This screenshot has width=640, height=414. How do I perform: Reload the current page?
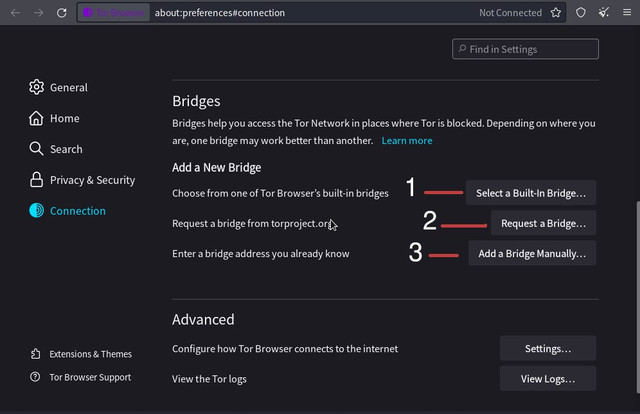tap(62, 13)
